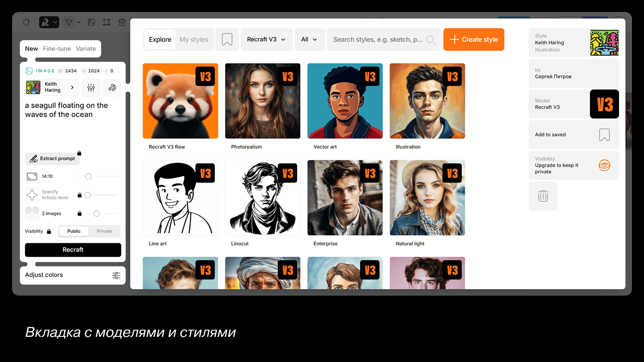This screenshot has height=362, width=644.
Task: Select the pointer selection tool
Action: coord(69,22)
